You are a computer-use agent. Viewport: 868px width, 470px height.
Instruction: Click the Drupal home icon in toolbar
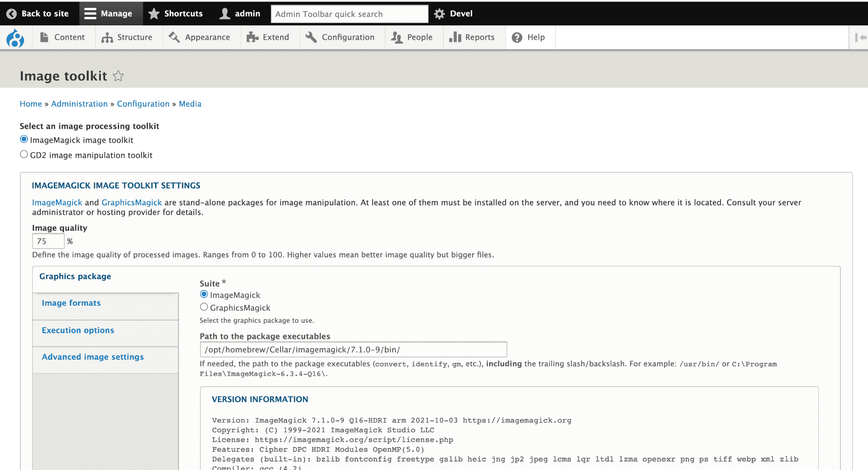click(15, 36)
